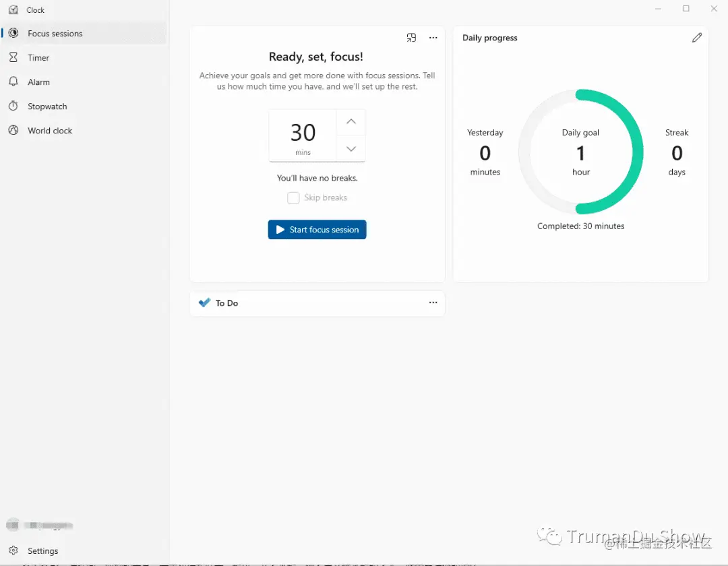The image size is (728, 566).
Task: Click the 'Ready, set, focus!' heading
Action: [x=315, y=57]
